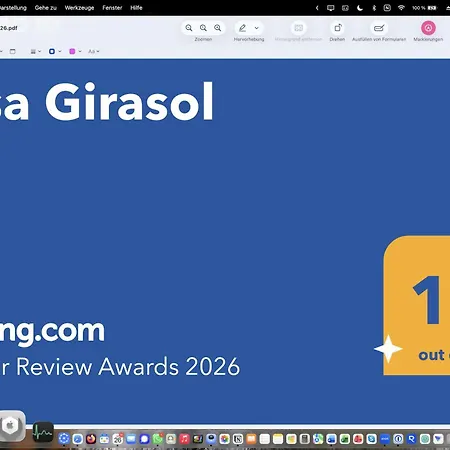Open the Gehe zu menu
Viewport: 450px width, 450px height.
(x=46, y=8)
